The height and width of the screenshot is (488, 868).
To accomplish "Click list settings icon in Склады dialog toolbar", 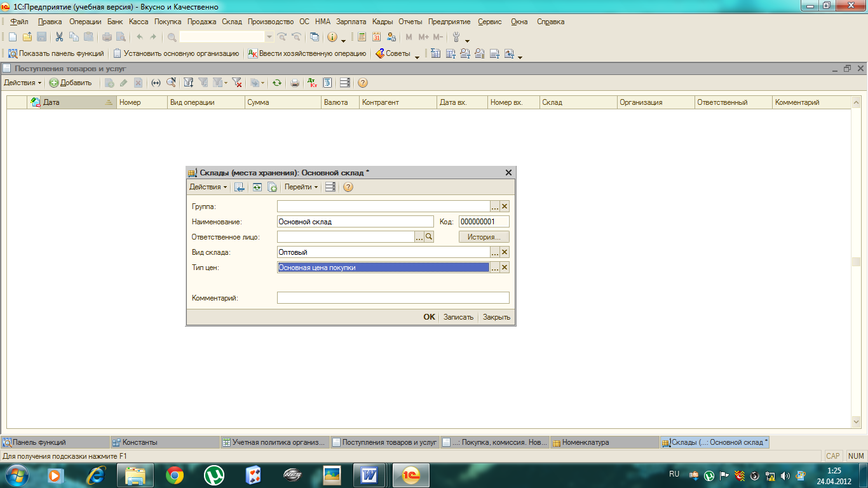I will pyautogui.click(x=330, y=187).
